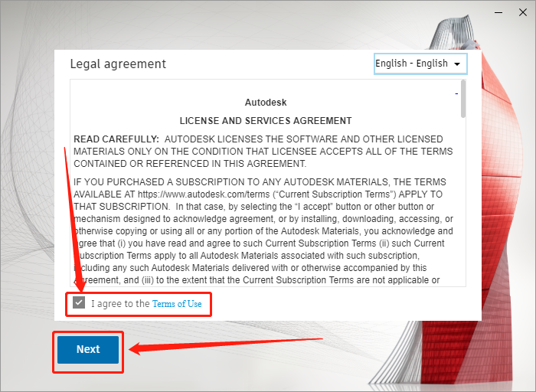Open the English - English language dropdown
This screenshot has width=536, height=392.
coord(420,64)
